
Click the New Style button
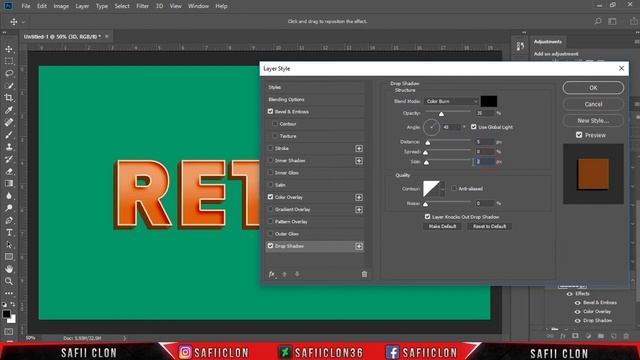593,120
